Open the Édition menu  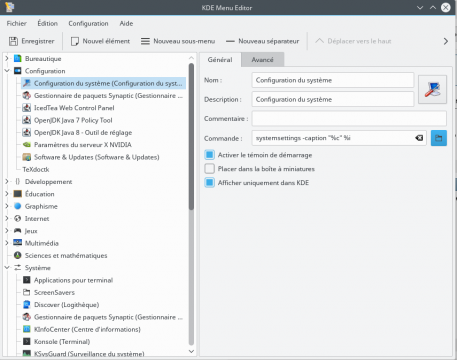click(47, 23)
